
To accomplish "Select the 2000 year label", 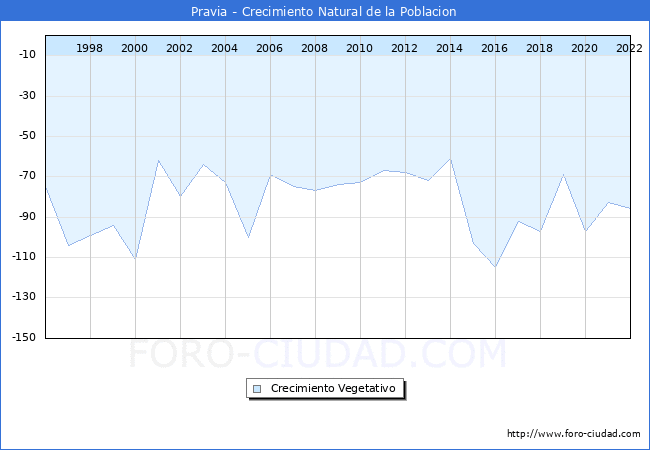I will [x=134, y=48].
